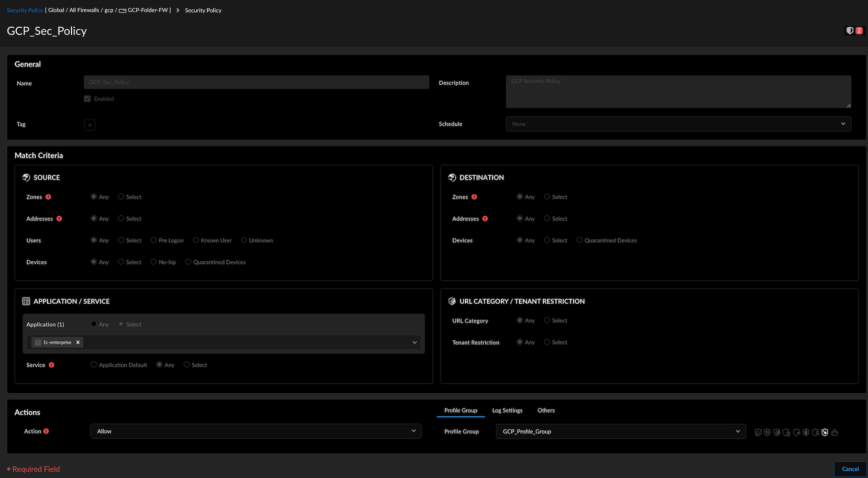868x478 pixels.
Task: Open the Others tab
Action: (546, 410)
